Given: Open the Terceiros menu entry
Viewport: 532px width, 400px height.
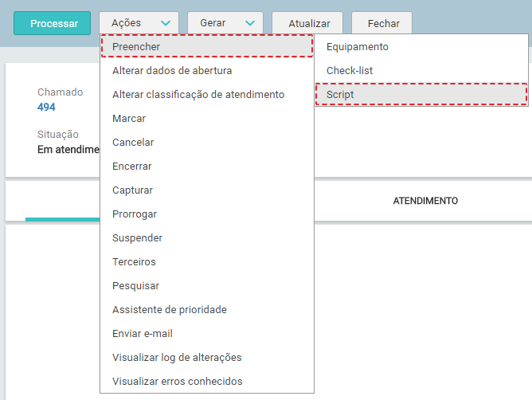Looking at the screenshot, I should pyautogui.click(x=207, y=262).
